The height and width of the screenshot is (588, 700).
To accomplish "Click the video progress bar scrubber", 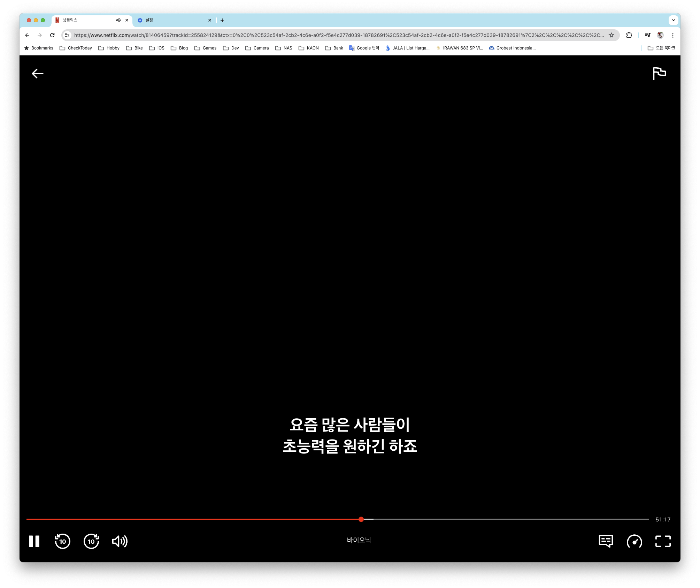I will (x=361, y=519).
